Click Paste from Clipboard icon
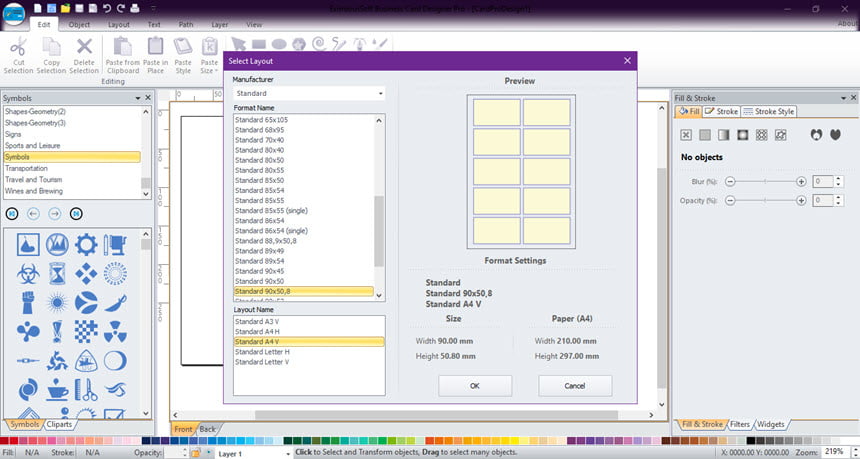Viewport: 860px width, 459px height. pyautogui.click(x=122, y=46)
